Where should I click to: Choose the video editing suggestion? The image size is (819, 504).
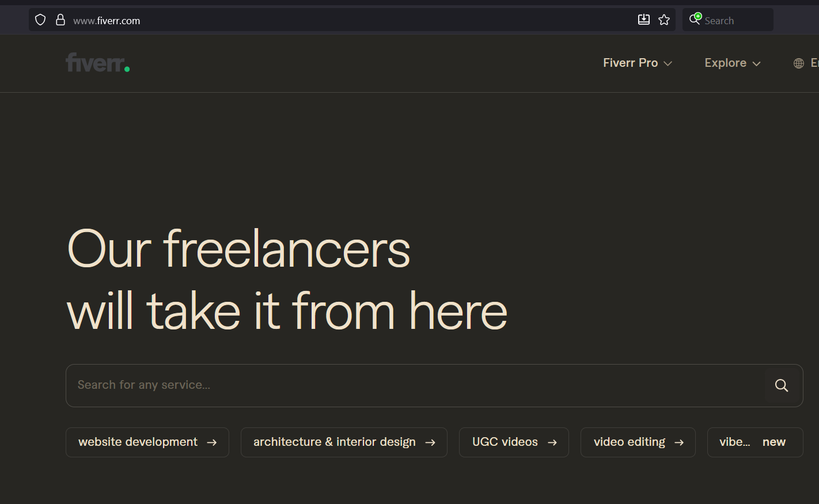[x=638, y=442]
